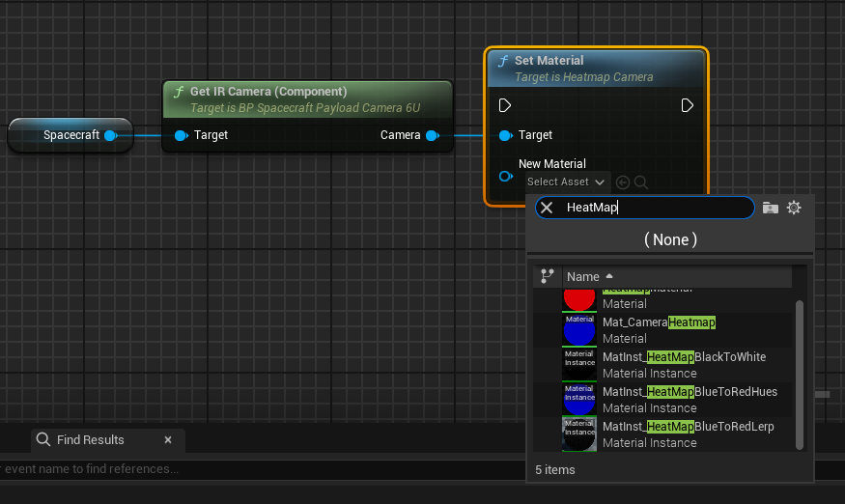Image resolution: width=845 pixels, height=504 pixels.
Task: Click the New Material input pin
Action: coord(505,176)
